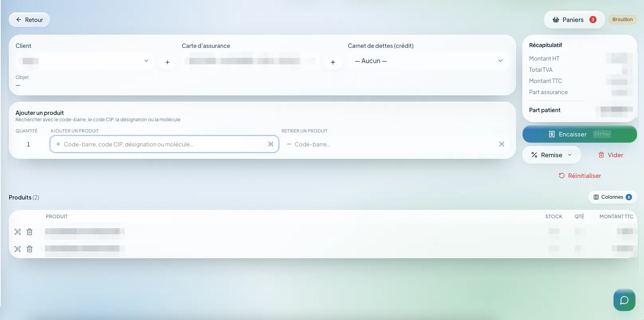644x320 pixels.
Task: Open the chat support bubble
Action: (x=624, y=300)
